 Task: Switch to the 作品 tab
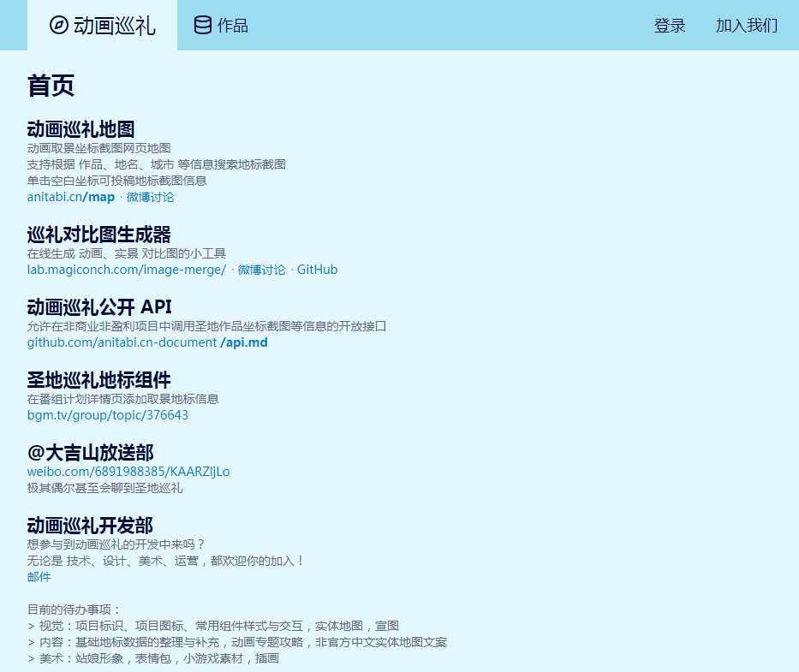tap(232, 26)
